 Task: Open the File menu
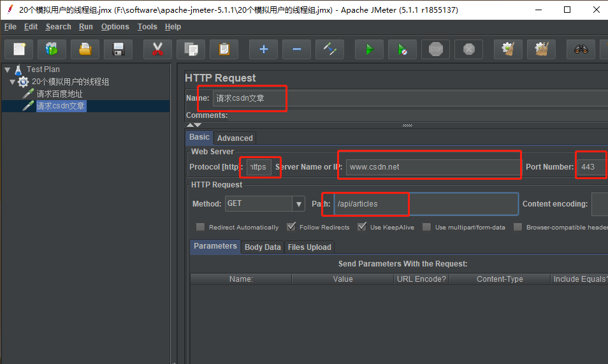(10, 27)
